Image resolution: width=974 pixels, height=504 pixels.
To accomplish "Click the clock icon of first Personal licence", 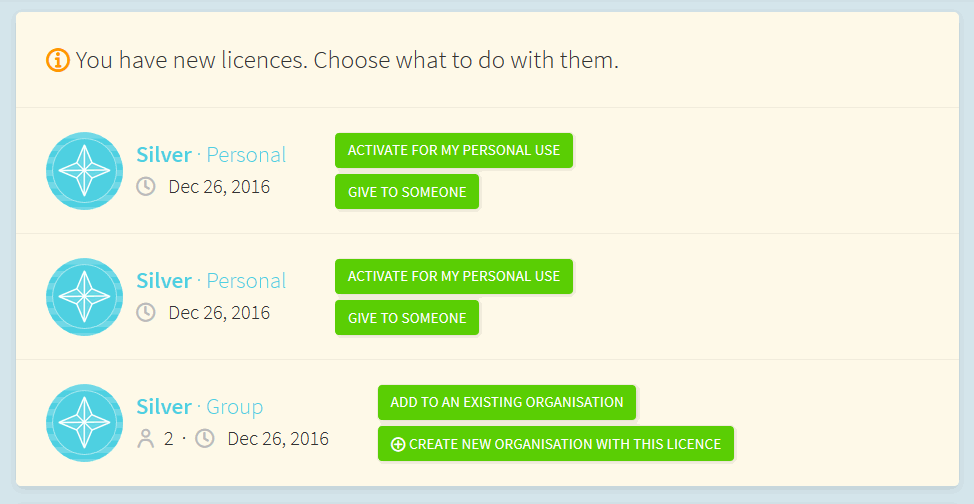I will [x=146, y=186].
